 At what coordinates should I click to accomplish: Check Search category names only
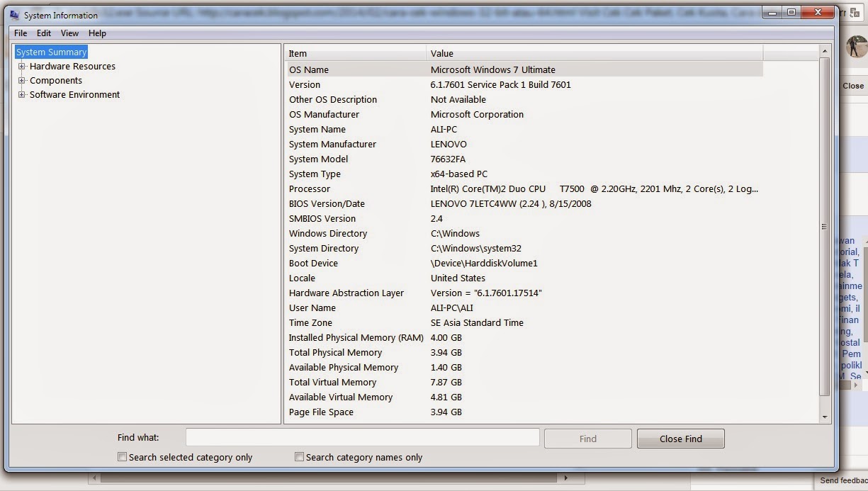click(x=300, y=457)
